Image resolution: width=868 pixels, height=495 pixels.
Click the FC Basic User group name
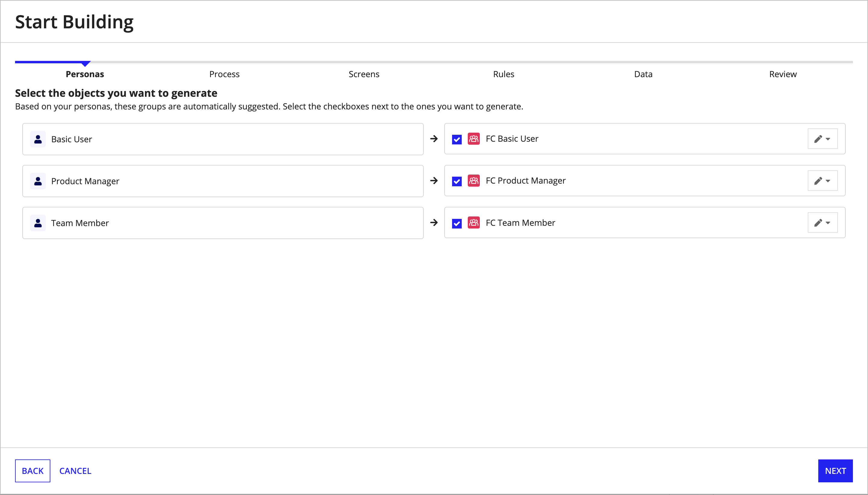[512, 139]
